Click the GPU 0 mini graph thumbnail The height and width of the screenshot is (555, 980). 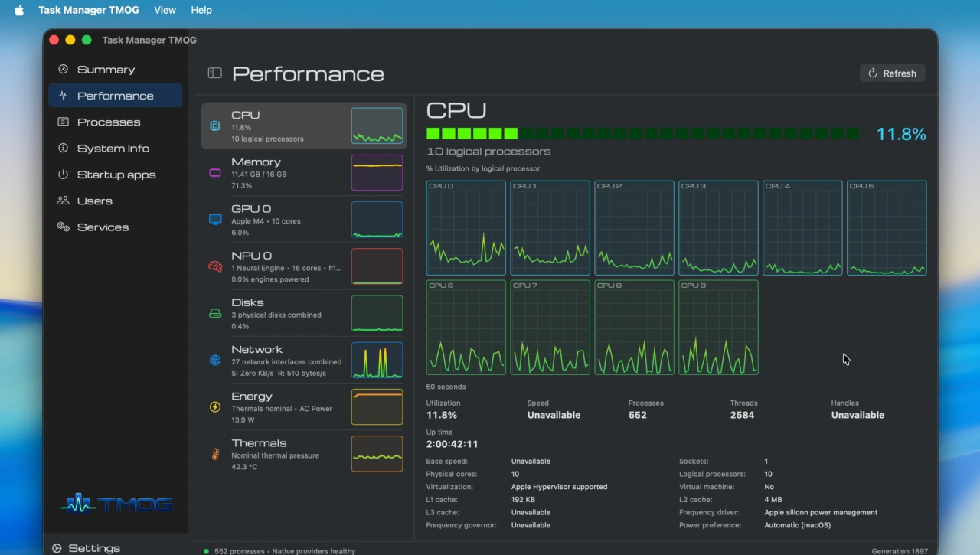click(x=377, y=220)
